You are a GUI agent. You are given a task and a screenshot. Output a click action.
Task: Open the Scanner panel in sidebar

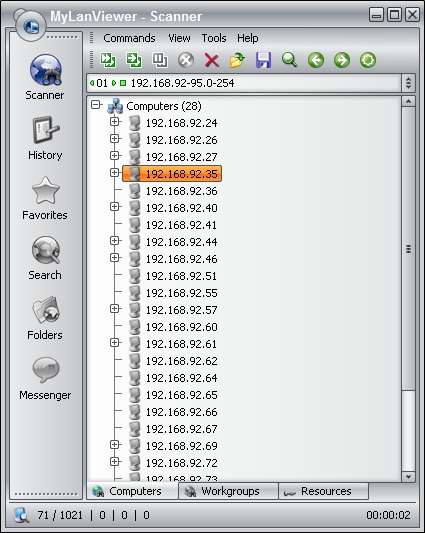45,77
